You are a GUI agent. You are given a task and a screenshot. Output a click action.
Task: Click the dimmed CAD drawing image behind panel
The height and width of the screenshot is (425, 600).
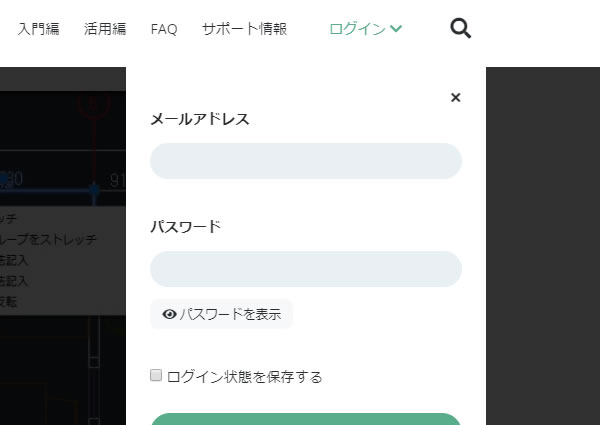(63, 246)
